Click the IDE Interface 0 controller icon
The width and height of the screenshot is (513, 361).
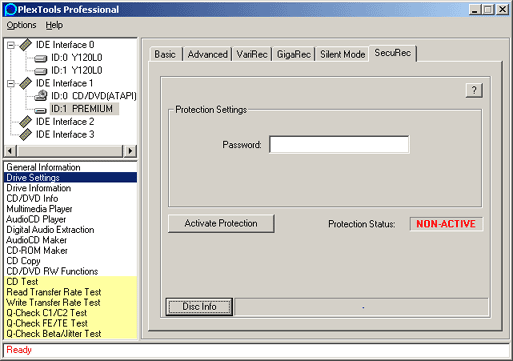25,45
